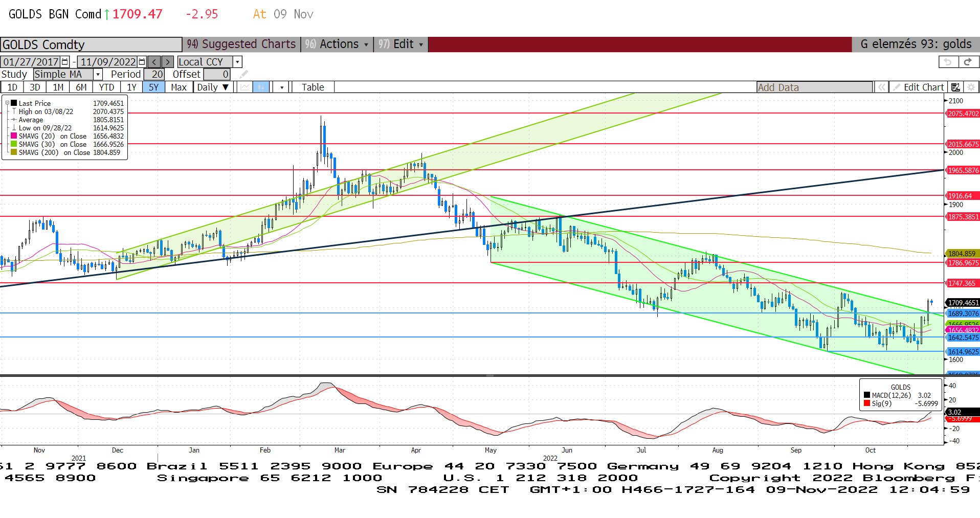This screenshot has height=518, width=980.
Task: Shift date range forward with right arrow
Action: (168, 62)
